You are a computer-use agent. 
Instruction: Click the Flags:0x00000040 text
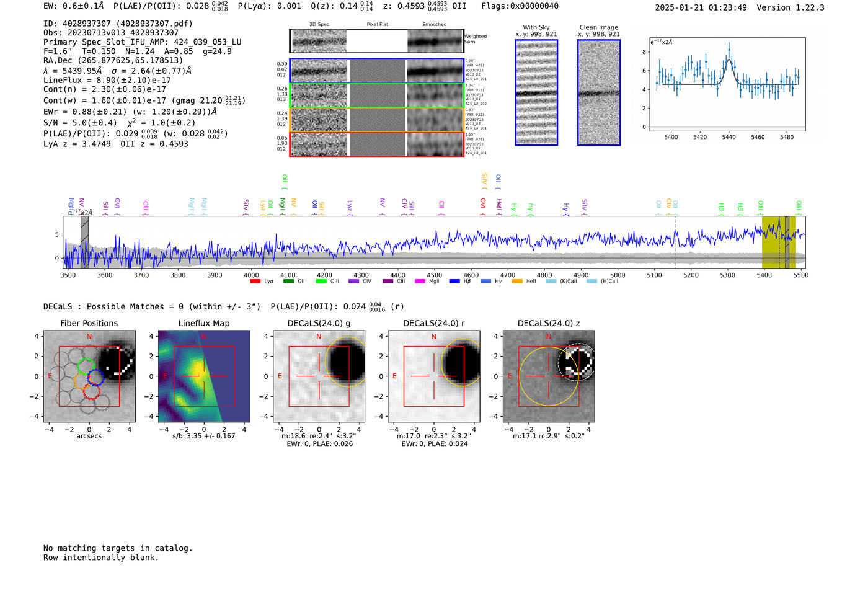pos(520,6)
